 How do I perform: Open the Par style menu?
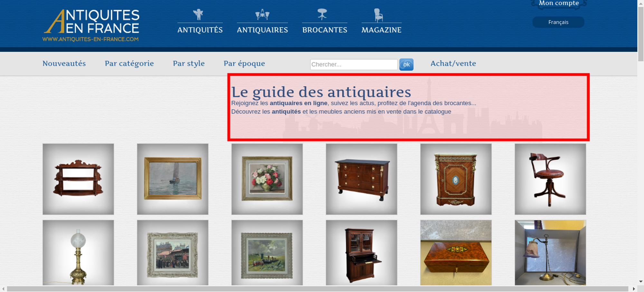point(189,64)
